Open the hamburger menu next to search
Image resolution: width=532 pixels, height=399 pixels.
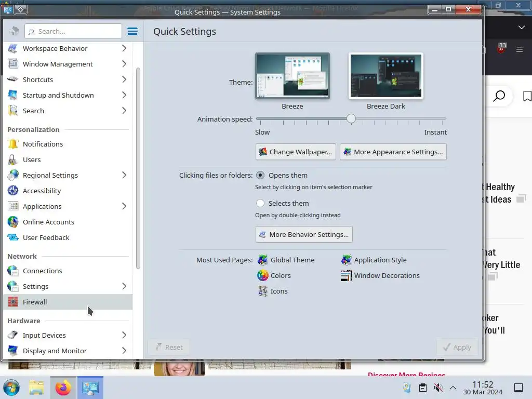point(132,31)
